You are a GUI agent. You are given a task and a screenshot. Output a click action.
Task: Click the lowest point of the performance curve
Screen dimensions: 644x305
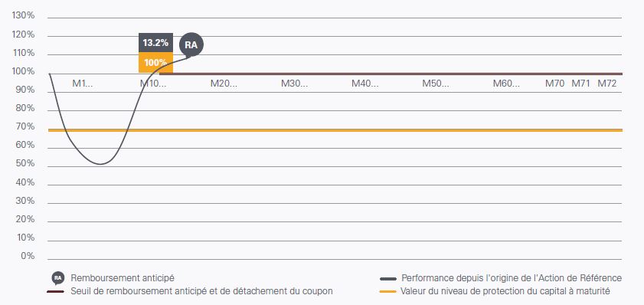tap(100, 164)
